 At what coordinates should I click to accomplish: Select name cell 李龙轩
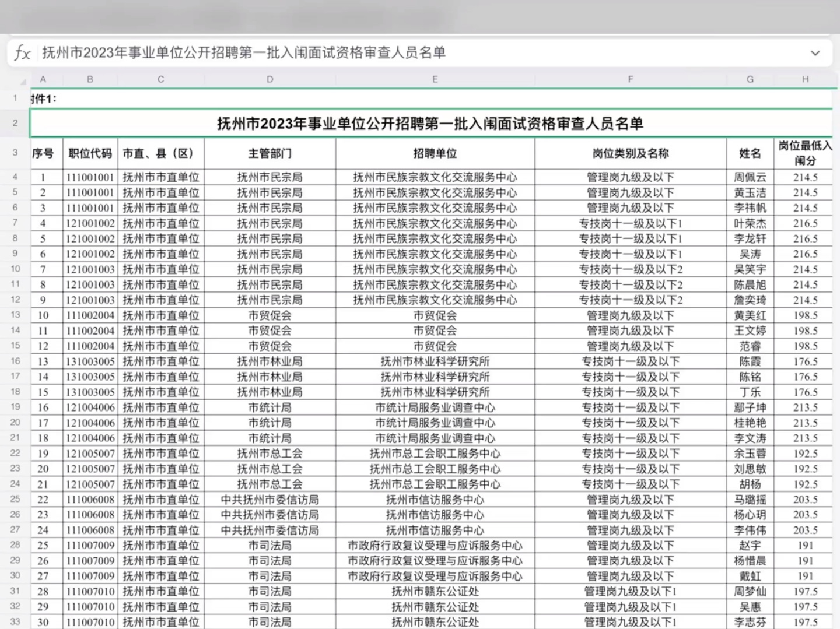(750, 238)
